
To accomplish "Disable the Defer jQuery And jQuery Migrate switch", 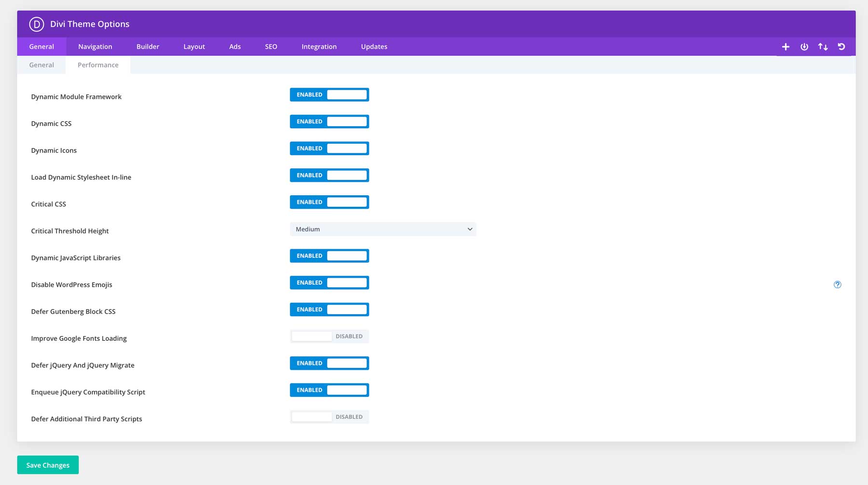I will 329,363.
